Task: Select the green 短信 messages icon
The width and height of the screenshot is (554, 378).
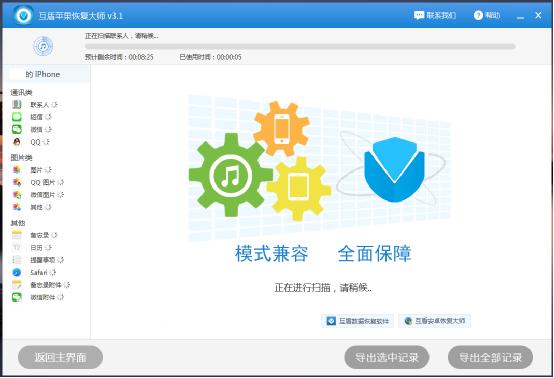Action: point(17,117)
